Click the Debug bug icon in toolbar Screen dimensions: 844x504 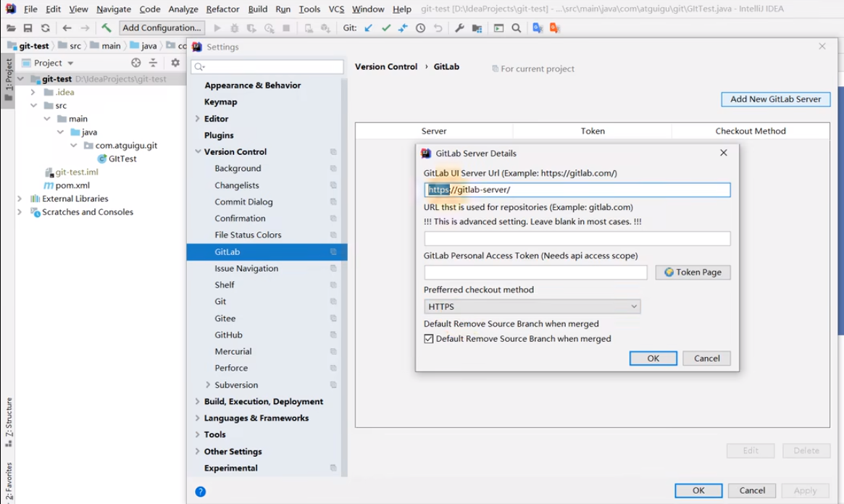coord(235,28)
